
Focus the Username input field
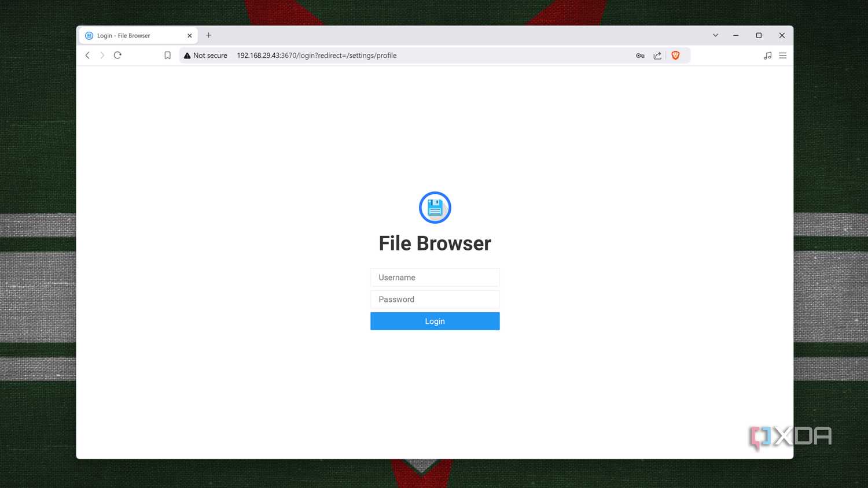pos(435,278)
